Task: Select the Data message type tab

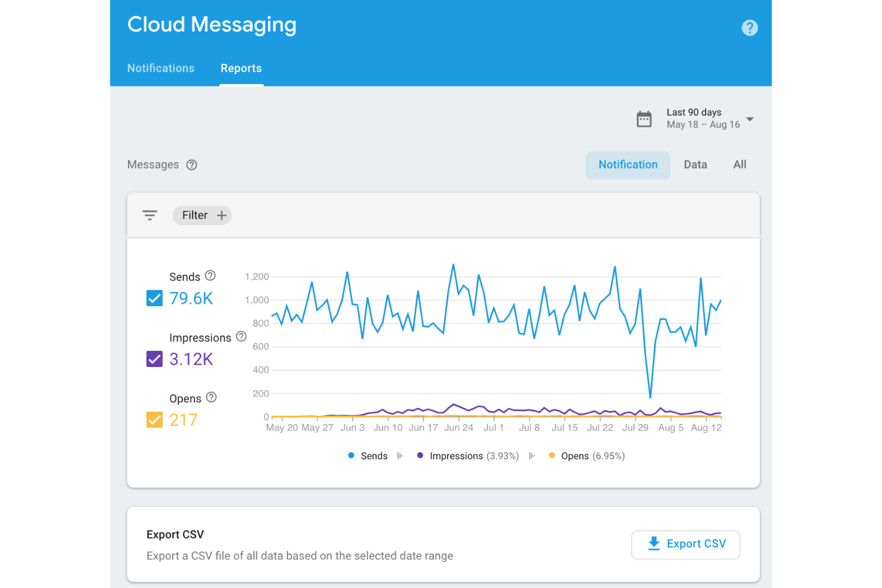Action: (695, 164)
